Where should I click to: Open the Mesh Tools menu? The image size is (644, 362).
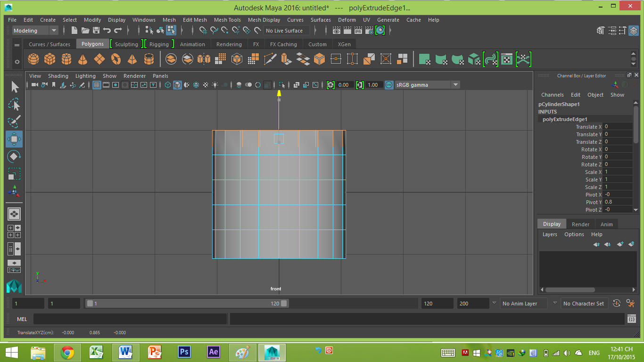click(x=227, y=20)
